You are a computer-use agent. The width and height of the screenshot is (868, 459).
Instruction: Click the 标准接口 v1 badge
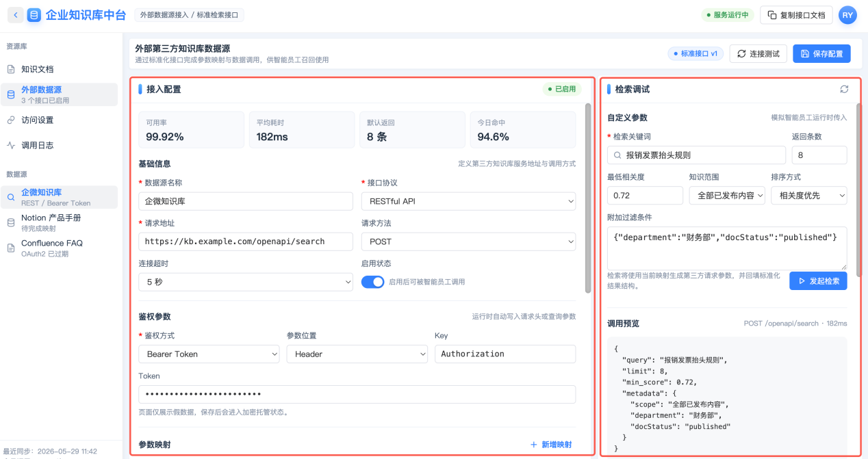(x=695, y=53)
